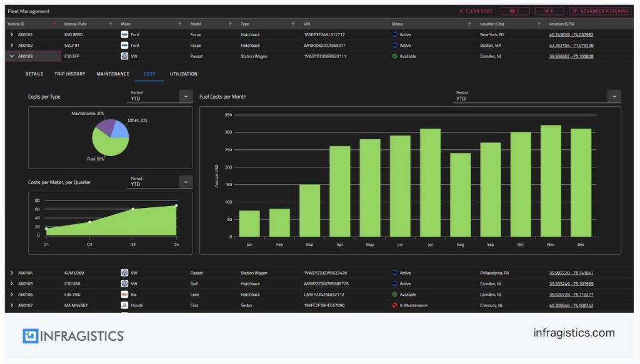Expand the A00104 vehicle row

point(12,273)
